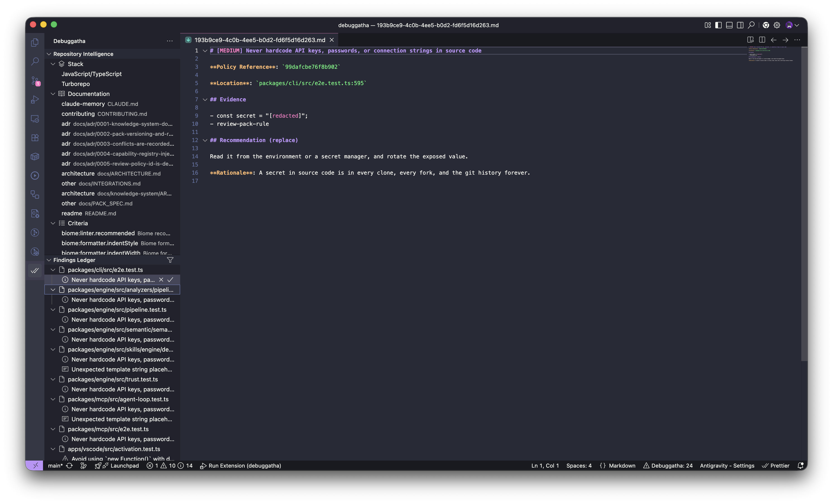Collapse the Repository Intelligence section
The width and height of the screenshot is (833, 504).
coord(49,54)
